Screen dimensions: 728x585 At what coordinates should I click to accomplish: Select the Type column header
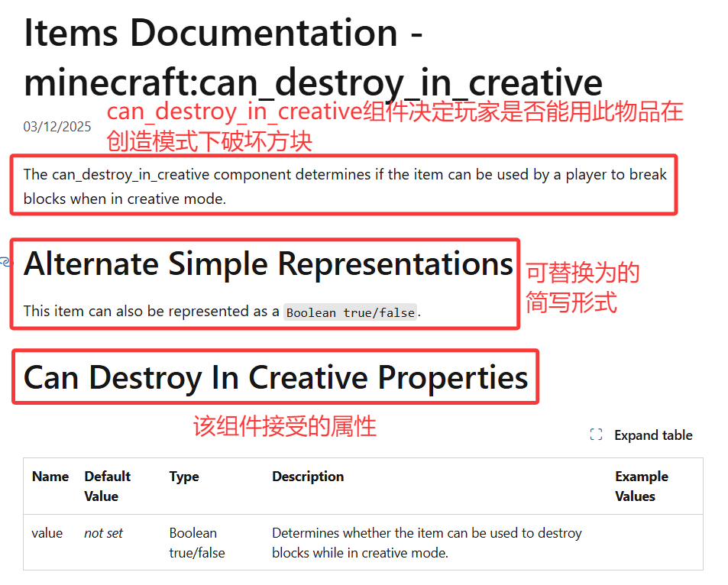pyautogui.click(x=183, y=476)
